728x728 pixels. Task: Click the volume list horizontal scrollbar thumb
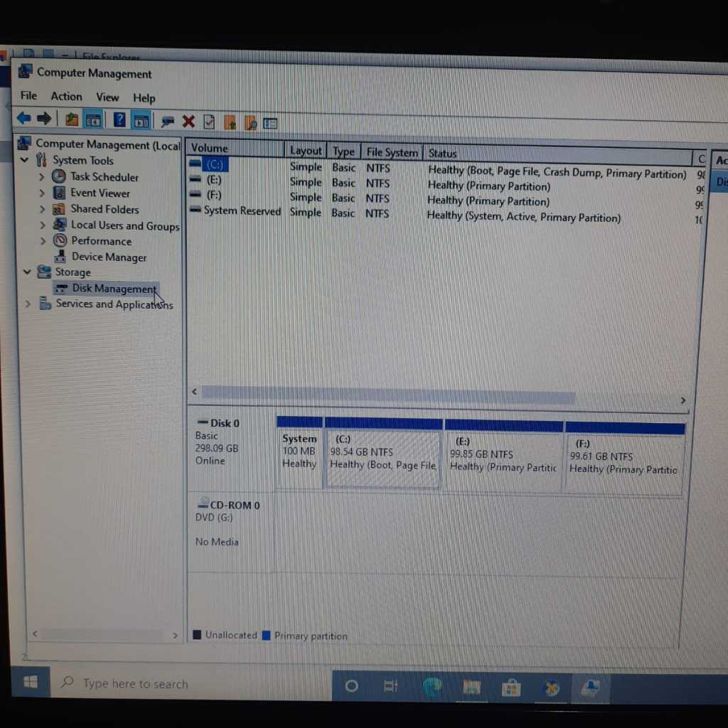coord(388,395)
